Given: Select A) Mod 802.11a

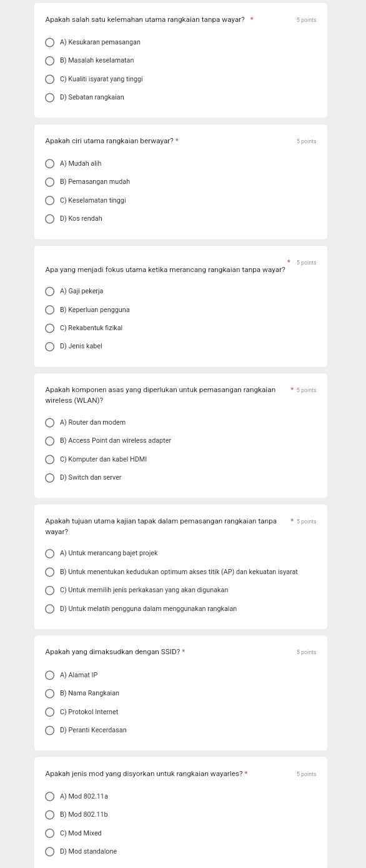Looking at the screenshot, I should click(x=49, y=796).
